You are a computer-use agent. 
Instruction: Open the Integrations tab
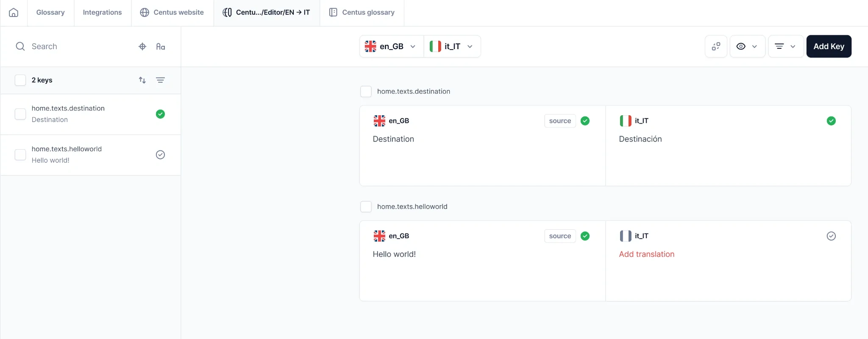[x=102, y=13]
